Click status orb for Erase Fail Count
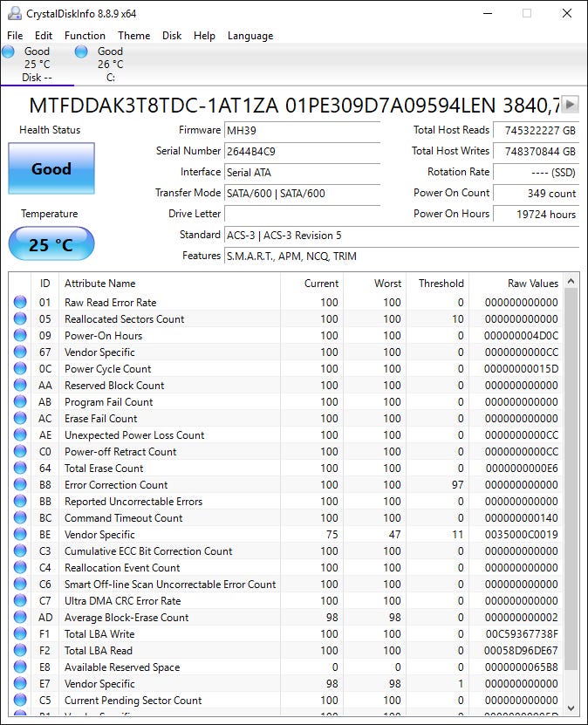This screenshot has height=725, width=588. (20, 418)
